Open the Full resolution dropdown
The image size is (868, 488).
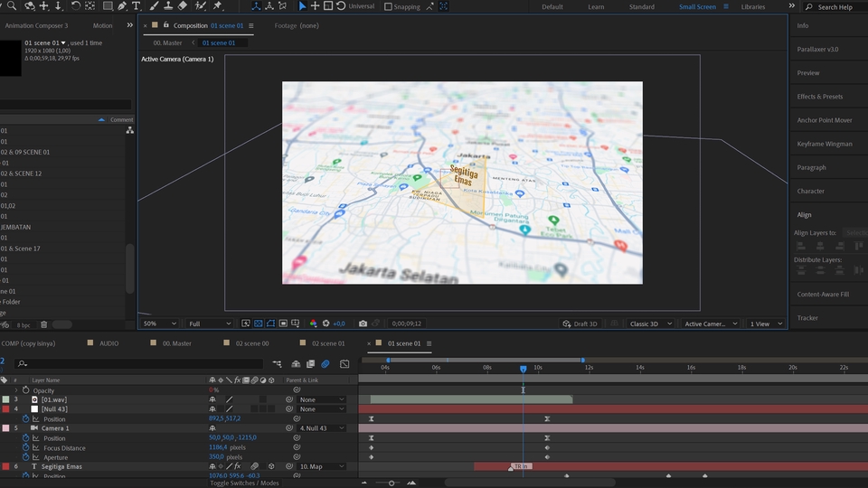[x=210, y=324]
